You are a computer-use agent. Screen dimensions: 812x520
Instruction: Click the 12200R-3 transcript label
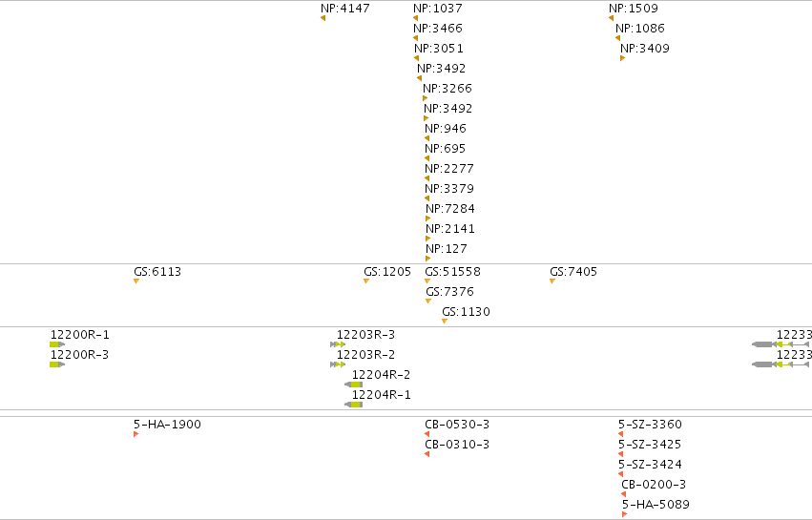click(x=79, y=355)
